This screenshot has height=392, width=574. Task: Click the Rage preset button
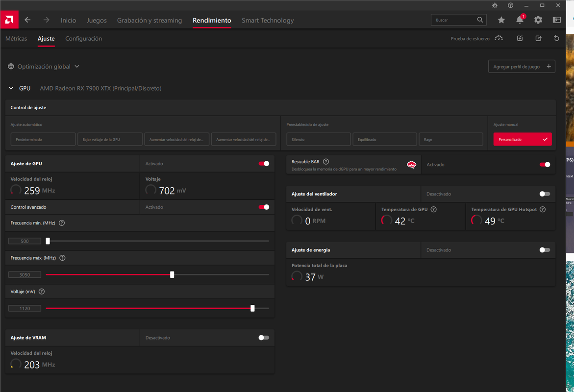click(x=451, y=139)
